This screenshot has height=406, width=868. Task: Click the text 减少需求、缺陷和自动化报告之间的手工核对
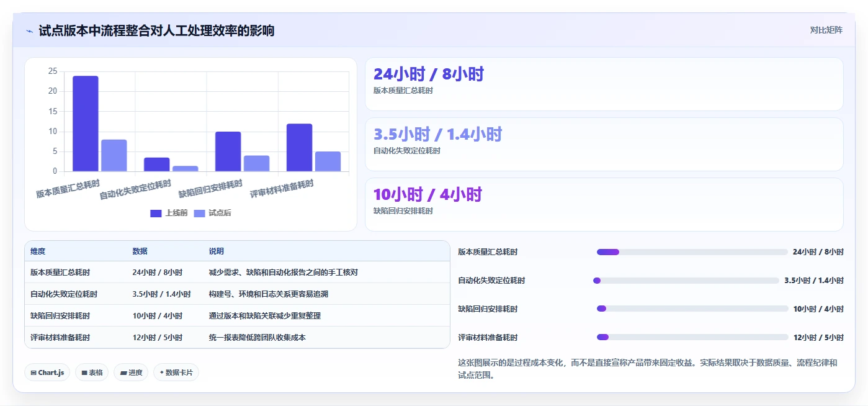click(x=284, y=273)
